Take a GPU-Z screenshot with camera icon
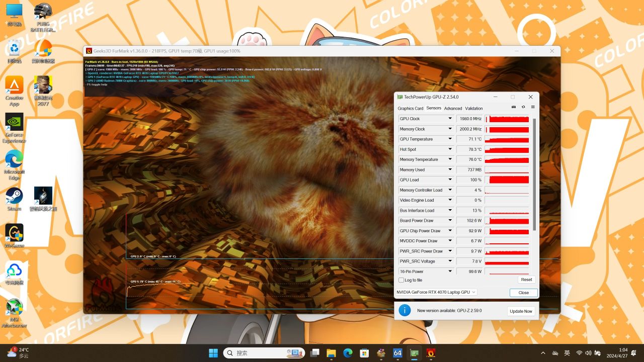644x362 pixels. tap(514, 107)
